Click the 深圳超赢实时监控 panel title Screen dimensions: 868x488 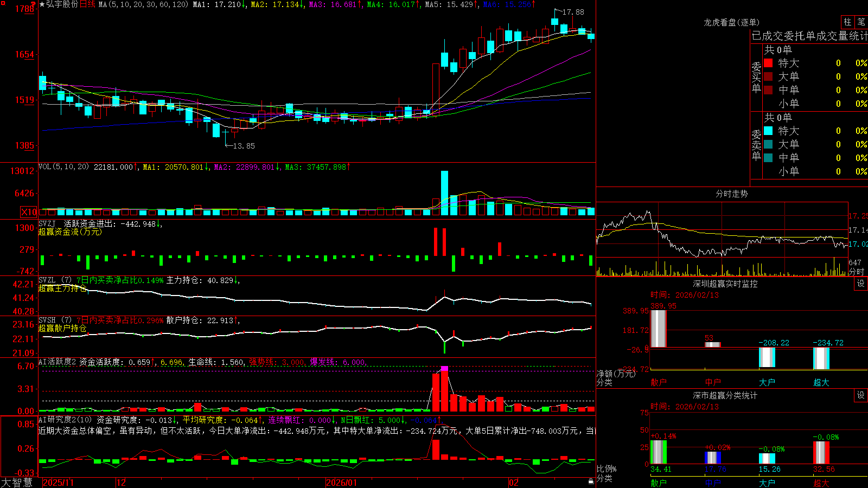click(x=725, y=284)
